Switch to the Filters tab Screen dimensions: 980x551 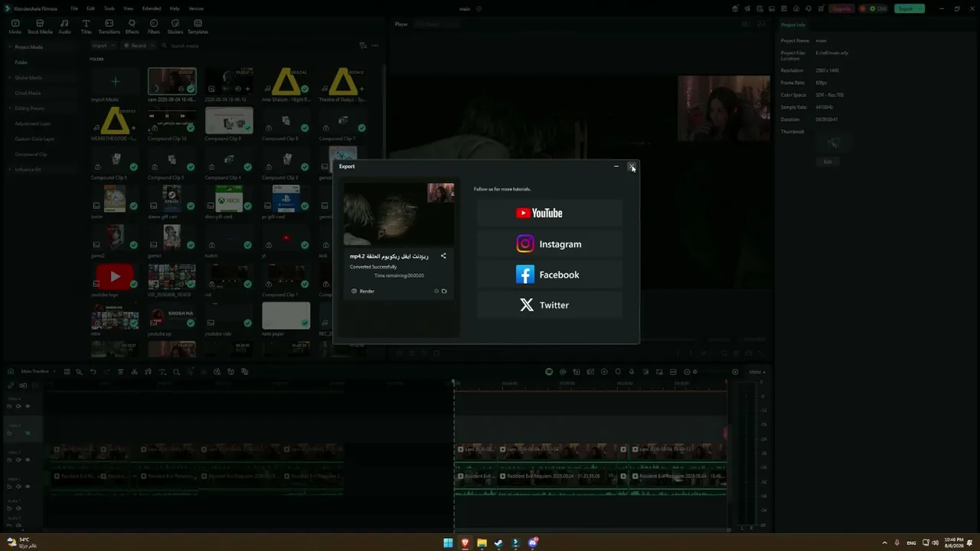click(x=154, y=27)
